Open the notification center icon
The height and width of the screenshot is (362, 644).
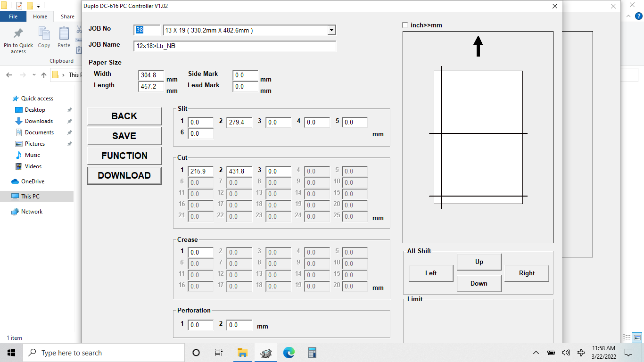(x=628, y=353)
